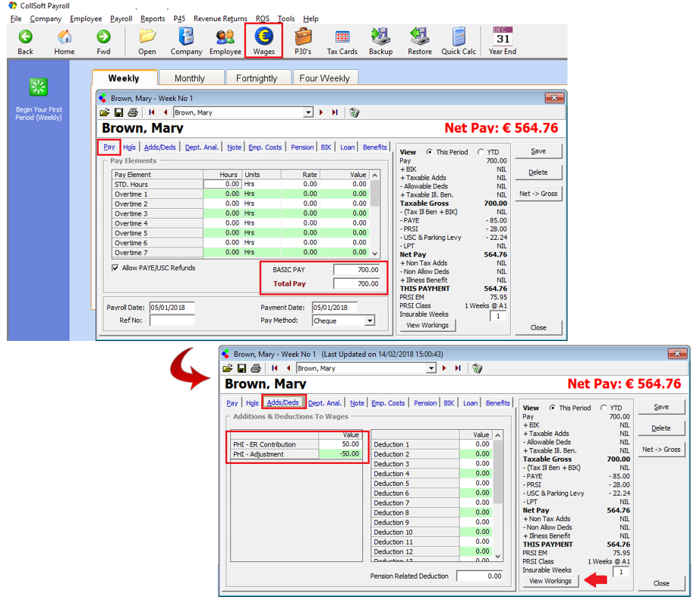Open the Employee toolbar icon
The image size is (700, 606).
[x=225, y=36]
